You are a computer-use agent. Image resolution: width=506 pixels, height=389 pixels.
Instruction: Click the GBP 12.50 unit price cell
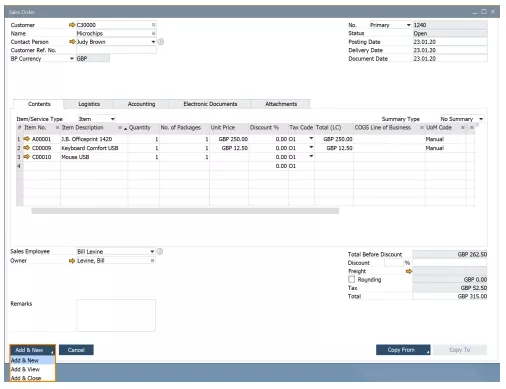coord(229,148)
